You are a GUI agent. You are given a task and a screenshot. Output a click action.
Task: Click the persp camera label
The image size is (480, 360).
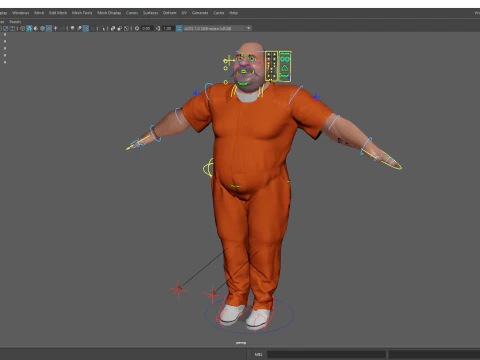241,343
